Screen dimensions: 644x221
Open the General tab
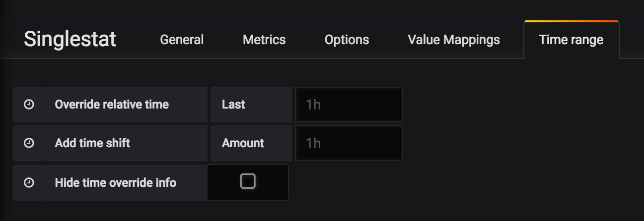click(182, 40)
